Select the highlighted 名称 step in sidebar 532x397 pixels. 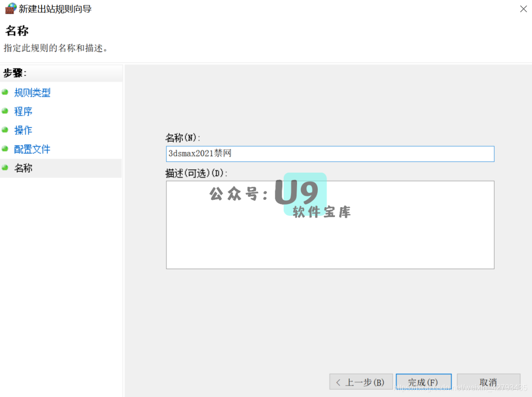[x=23, y=168]
